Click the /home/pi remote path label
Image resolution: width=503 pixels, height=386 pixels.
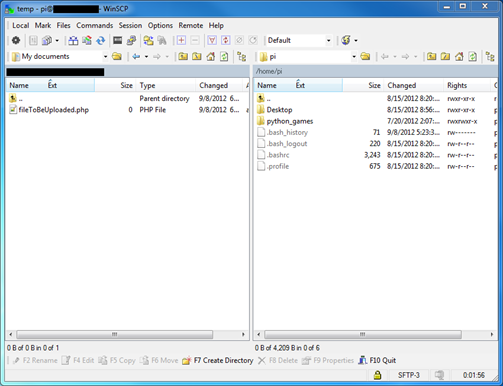coord(269,71)
